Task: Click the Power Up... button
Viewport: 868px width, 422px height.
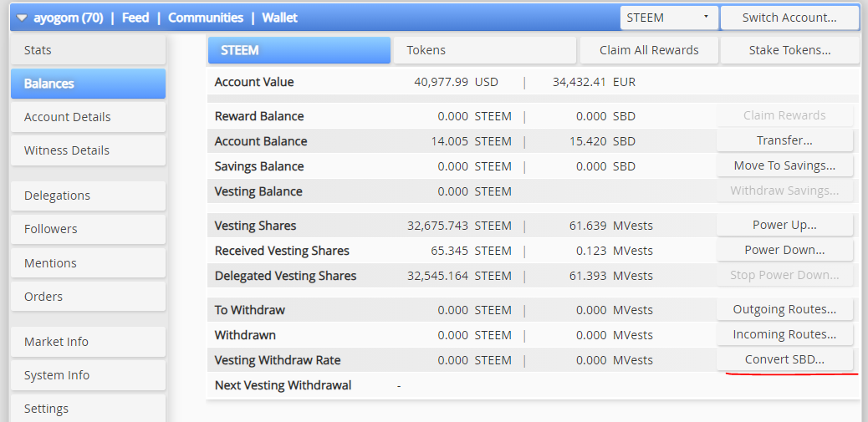Action: (784, 225)
